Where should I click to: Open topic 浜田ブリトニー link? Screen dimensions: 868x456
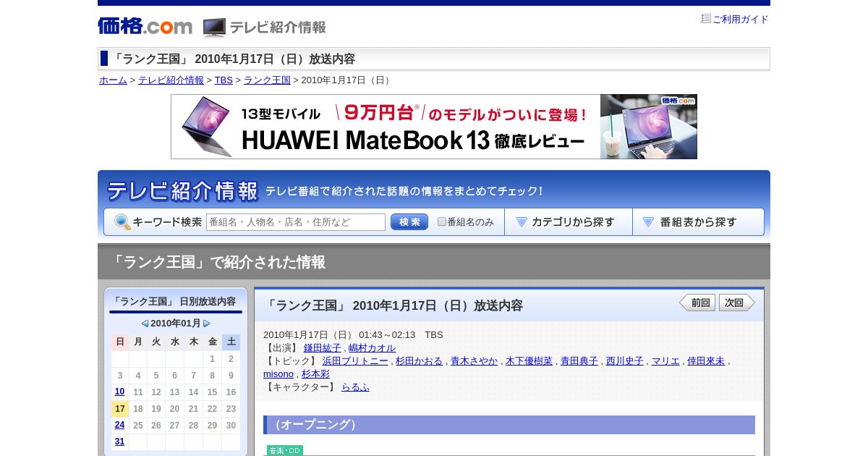click(x=355, y=361)
